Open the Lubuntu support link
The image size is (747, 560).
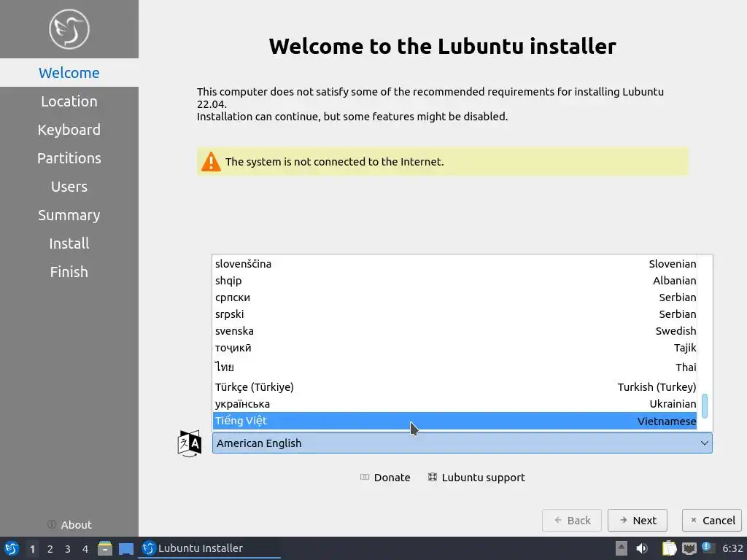coord(476,478)
